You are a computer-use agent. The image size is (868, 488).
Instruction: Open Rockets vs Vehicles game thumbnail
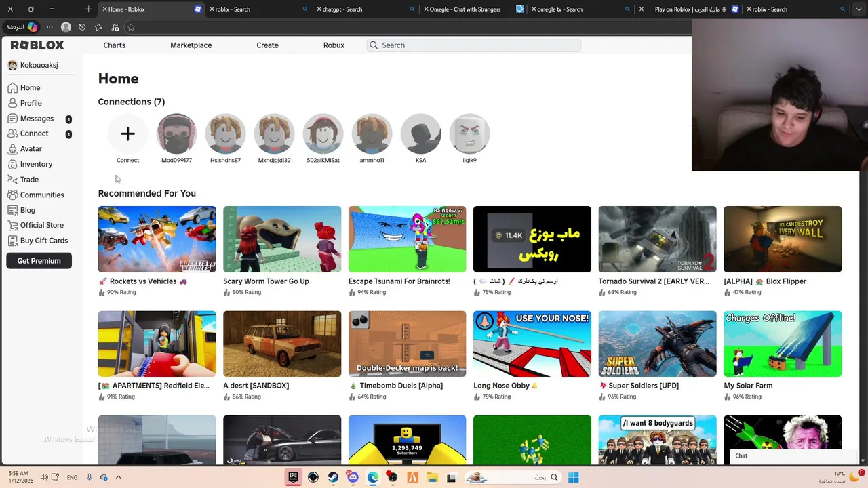157,239
